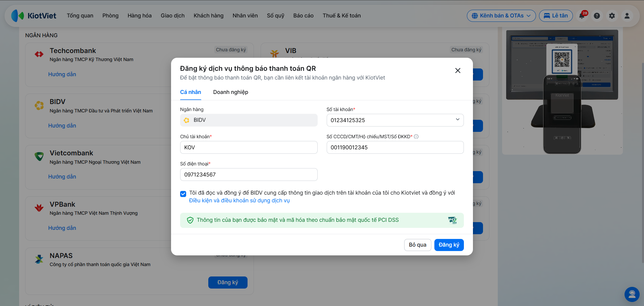Screen dimensions: 644x306
Task: Open the Thuế & Kế toán menu
Action: (x=342, y=16)
